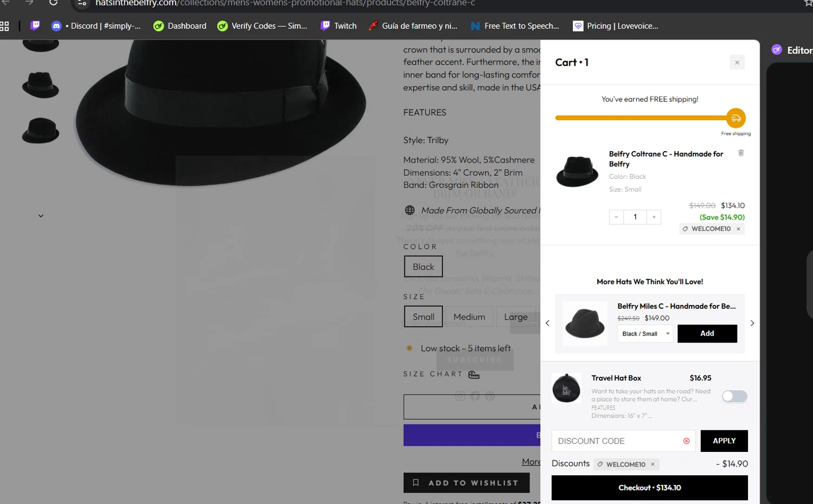Select second hat gallery thumbnail
The width and height of the screenshot is (813, 504).
[x=41, y=85]
